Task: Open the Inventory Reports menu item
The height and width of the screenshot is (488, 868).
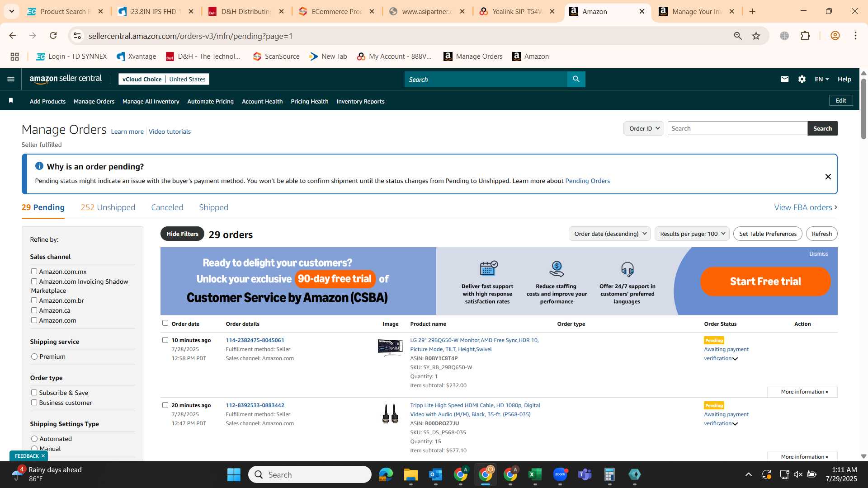Action: pos(360,102)
